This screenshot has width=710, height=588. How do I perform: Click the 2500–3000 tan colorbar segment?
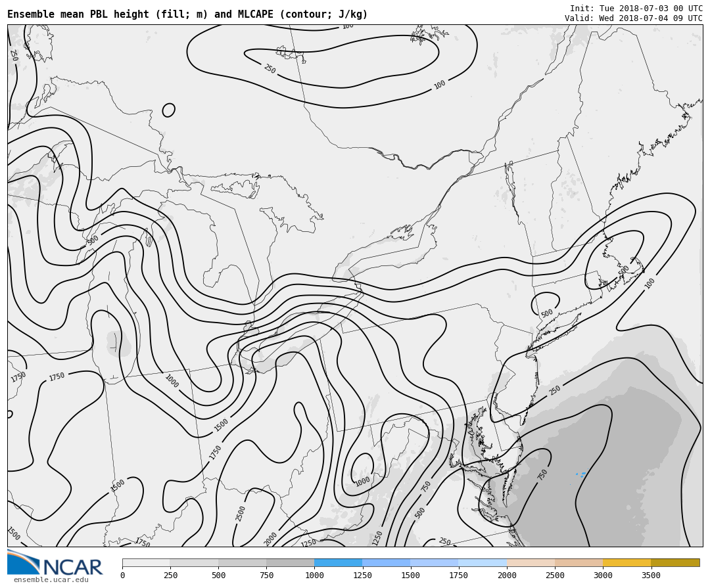click(x=579, y=562)
